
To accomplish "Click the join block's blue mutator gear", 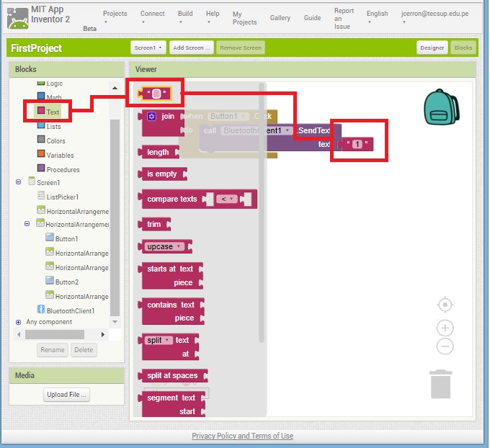I will tap(151, 117).
